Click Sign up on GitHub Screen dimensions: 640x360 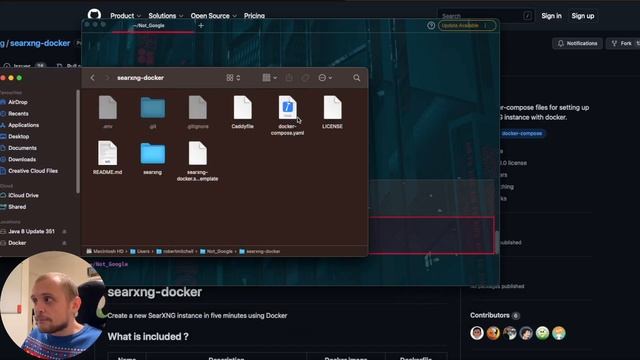(x=582, y=16)
